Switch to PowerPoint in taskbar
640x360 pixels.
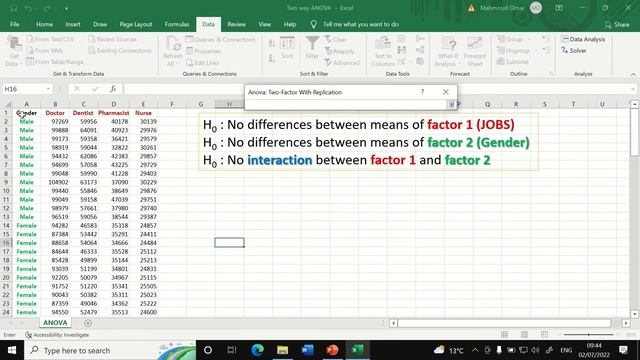332,350
